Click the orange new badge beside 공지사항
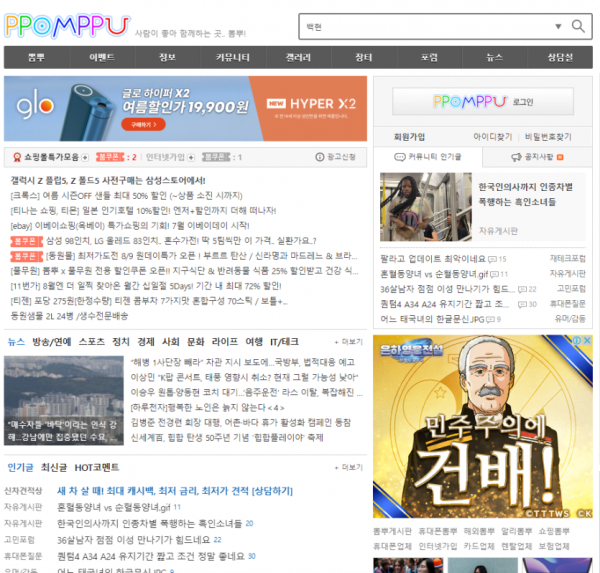The image size is (600, 573). [x=561, y=157]
